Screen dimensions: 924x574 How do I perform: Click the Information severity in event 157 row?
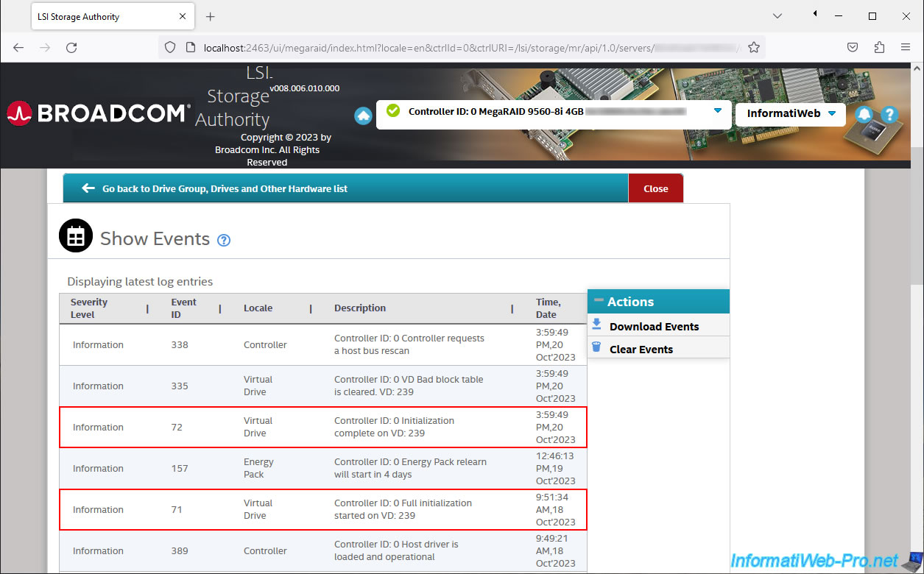(x=98, y=469)
